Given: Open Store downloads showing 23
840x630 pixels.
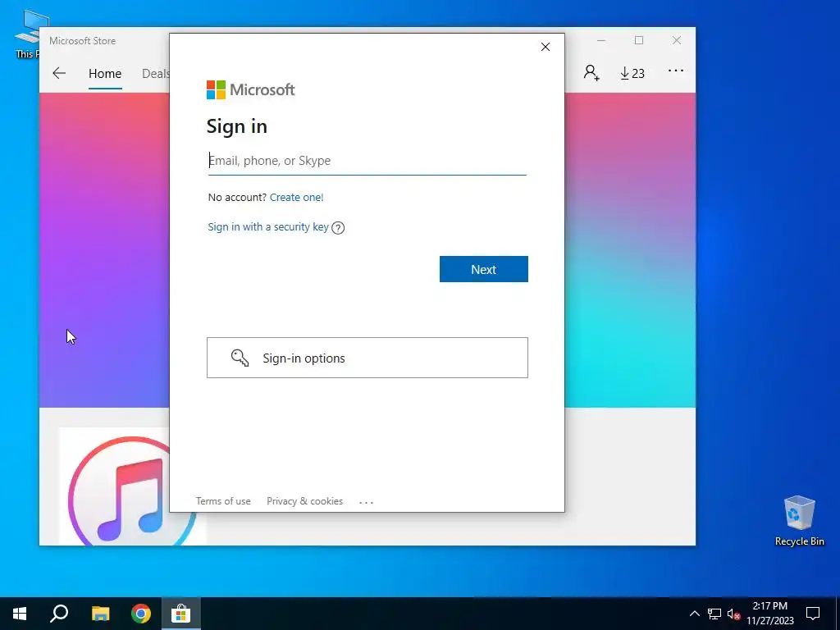Looking at the screenshot, I should click(x=632, y=73).
